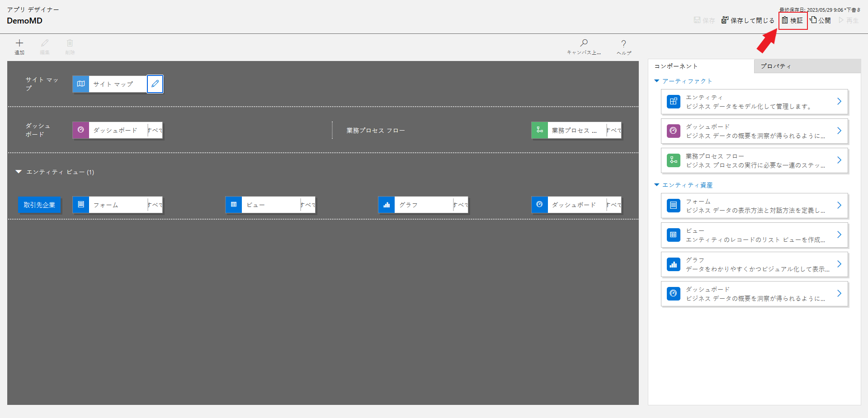This screenshot has width=868, height=418.
Task: Click the 追加 (Add) plus icon
Action: [19, 43]
